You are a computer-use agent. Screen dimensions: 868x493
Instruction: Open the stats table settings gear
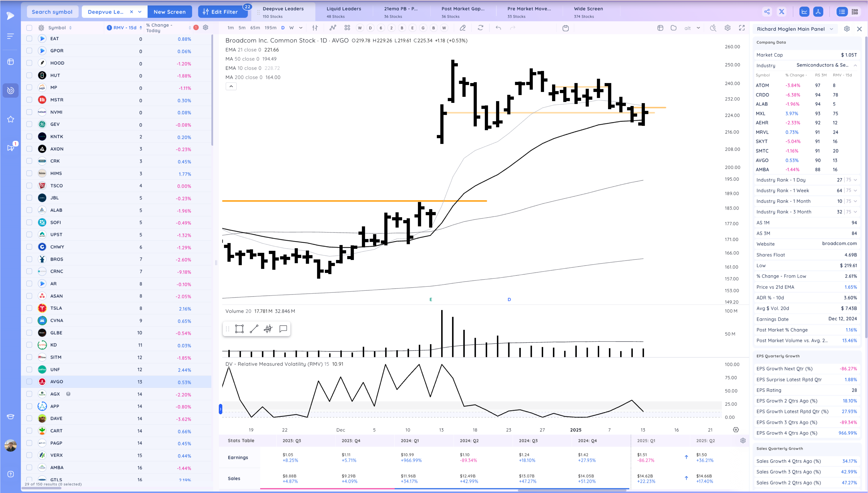pyautogui.click(x=743, y=440)
